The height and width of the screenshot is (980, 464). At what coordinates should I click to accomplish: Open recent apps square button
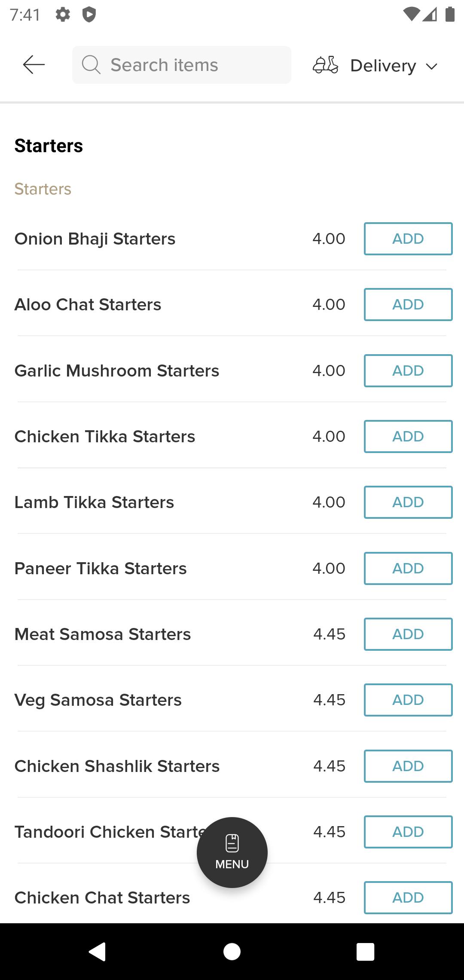point(366,951)
